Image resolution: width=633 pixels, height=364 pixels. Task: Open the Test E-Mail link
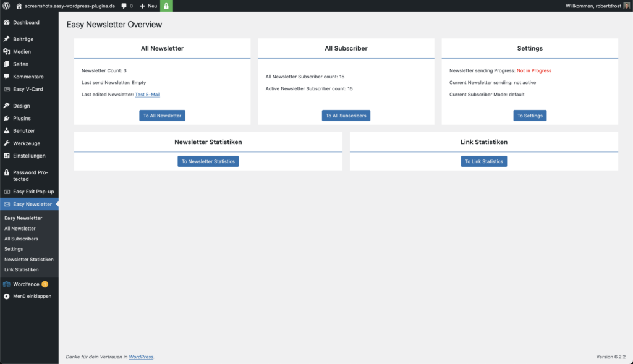[147, 95]
